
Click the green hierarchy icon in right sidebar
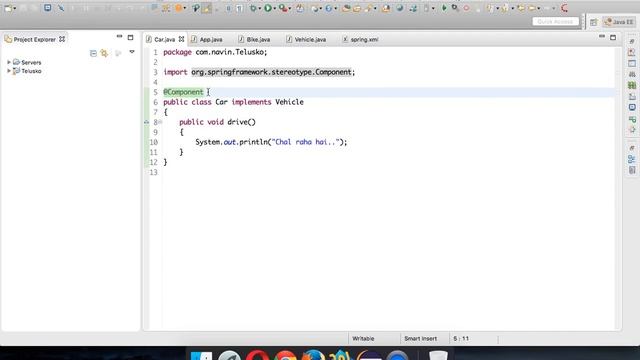[x=632, y=119]
